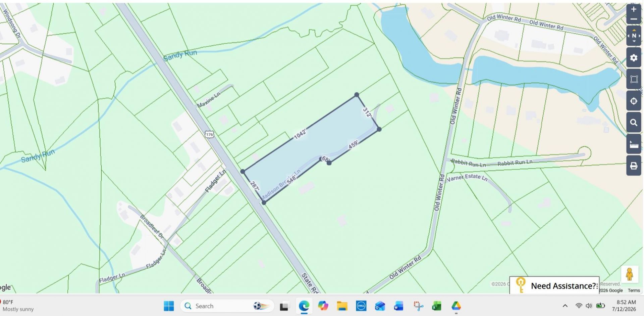Open Google Drive from the taskbar

456,306
